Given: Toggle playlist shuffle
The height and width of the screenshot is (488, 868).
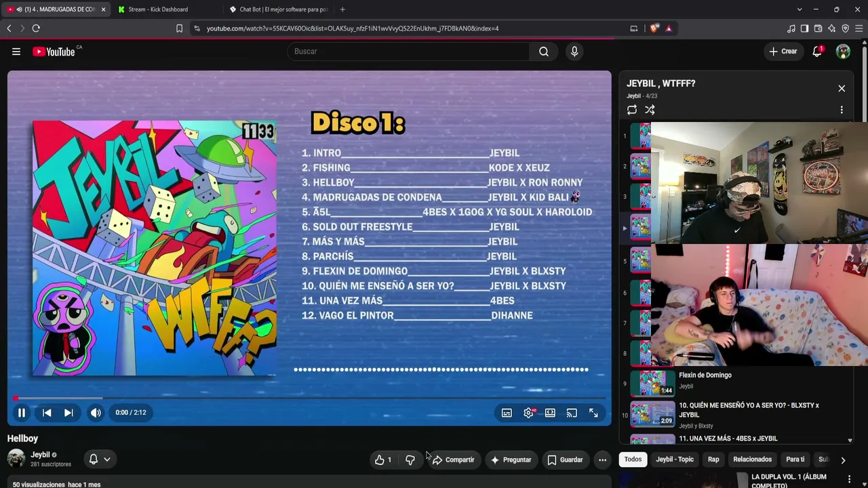Looking at the screenshot, I should (x=650, y=110).
